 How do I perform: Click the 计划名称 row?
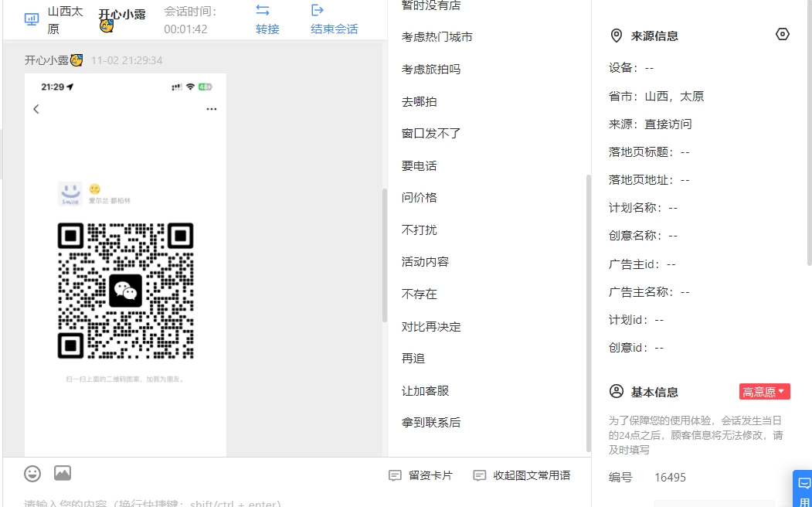(643, 208)
